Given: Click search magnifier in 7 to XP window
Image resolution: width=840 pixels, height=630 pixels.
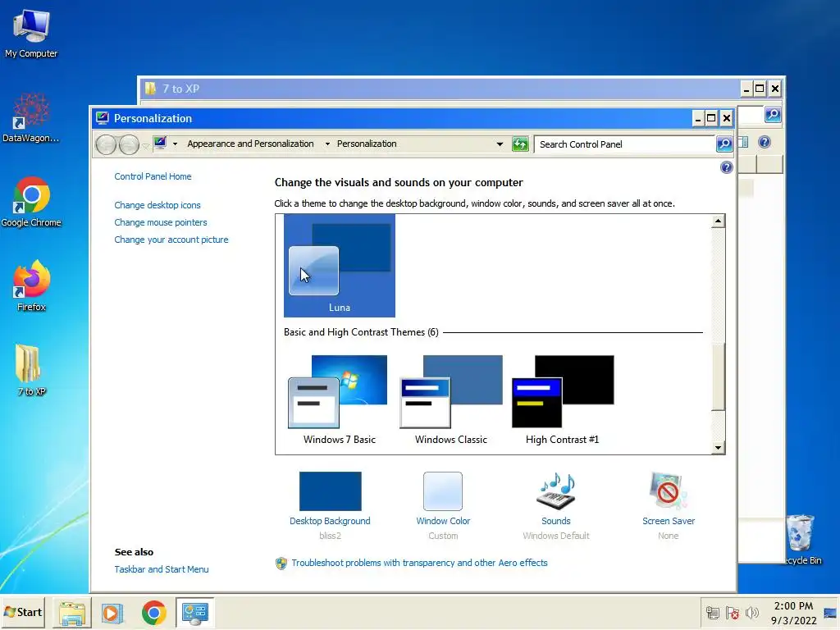Looking at the screenshot, I should tap(773, 115).
